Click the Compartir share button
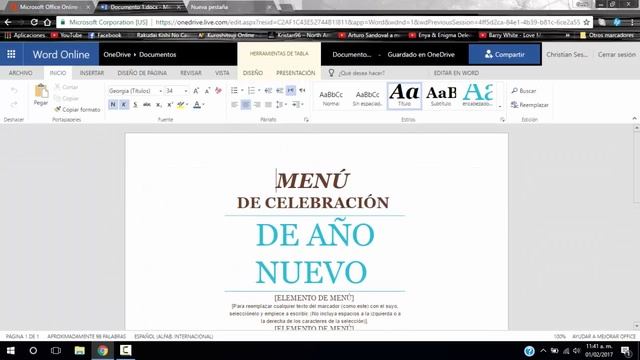Image resolution: width=640 pixels, height=360 pixels. point(504,54)
